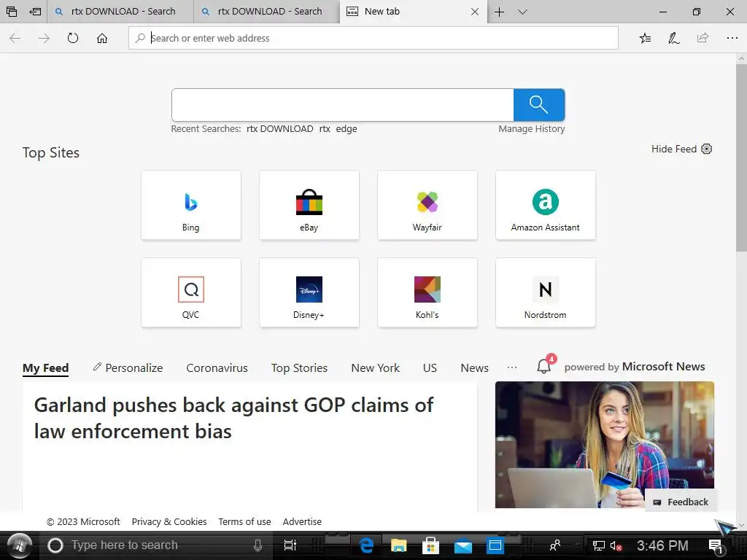
Task: Open Manage History link
Action: pos(532,128)
